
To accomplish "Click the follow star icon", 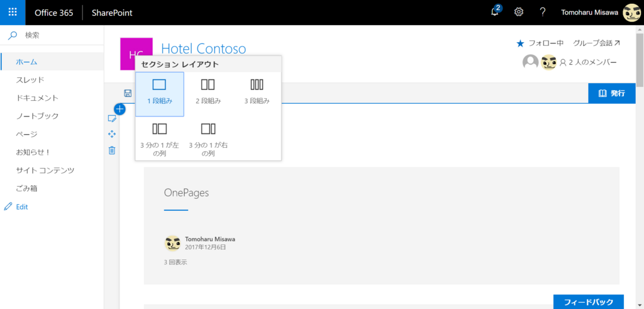I will point(520,43).
